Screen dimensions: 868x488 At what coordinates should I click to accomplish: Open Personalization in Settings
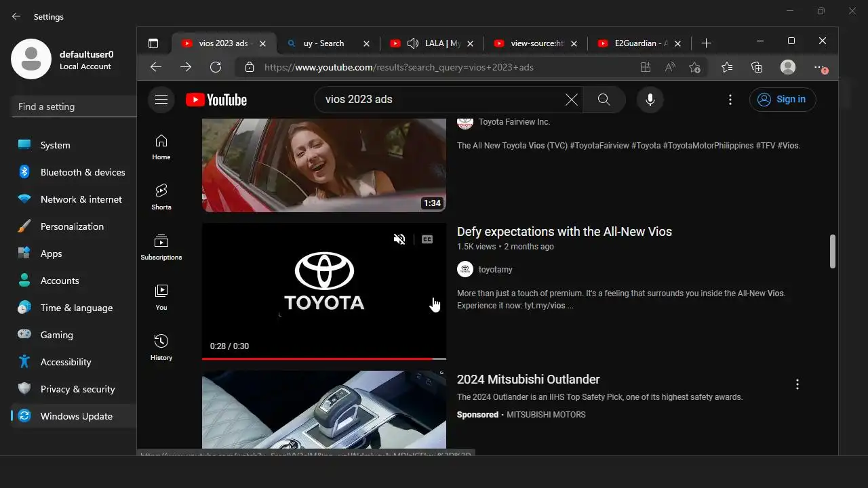point(74,226)
